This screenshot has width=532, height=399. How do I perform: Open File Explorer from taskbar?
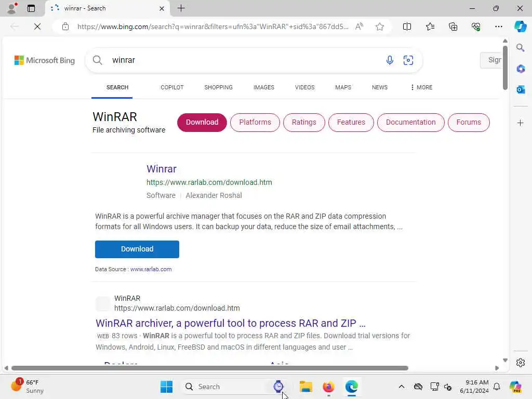[x=305, y=387]
